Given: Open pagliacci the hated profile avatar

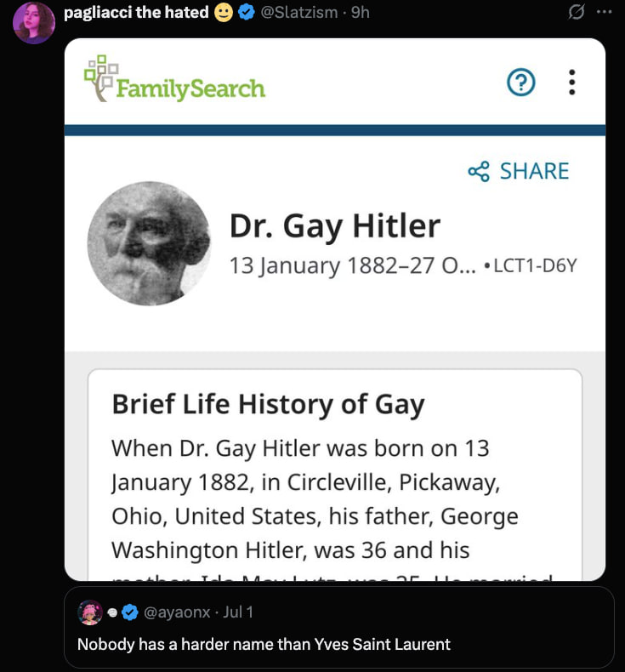Looking at the screenshot, I should pyautogui.click(x=34, y=23).
